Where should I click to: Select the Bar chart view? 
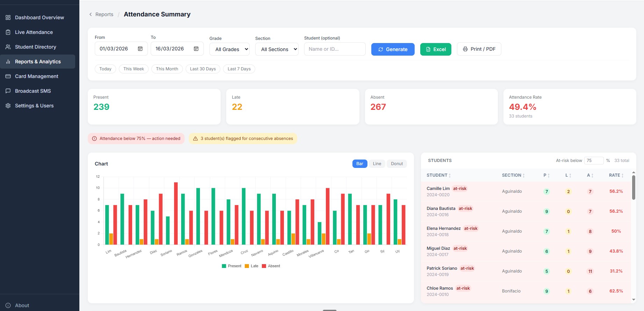[x=360, y=164]
